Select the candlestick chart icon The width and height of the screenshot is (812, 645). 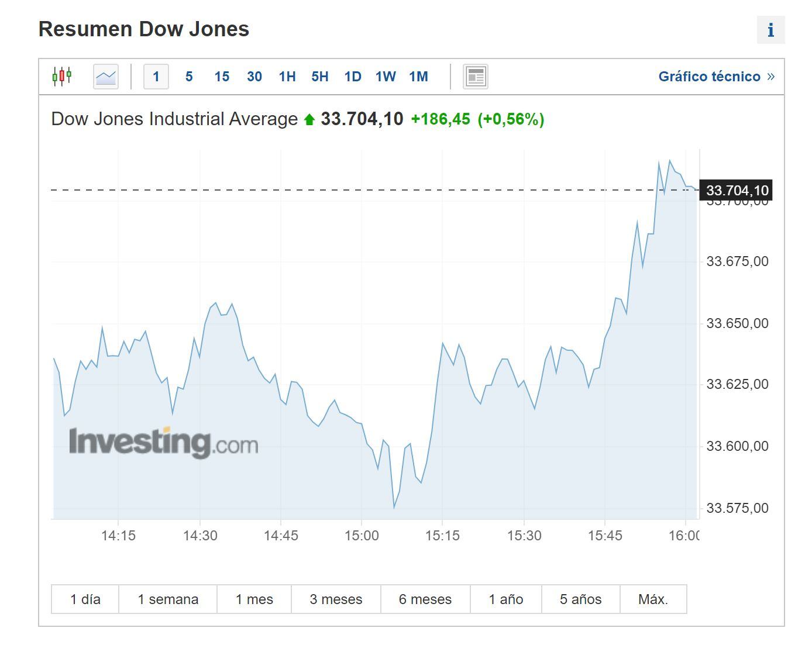point(62,76)
